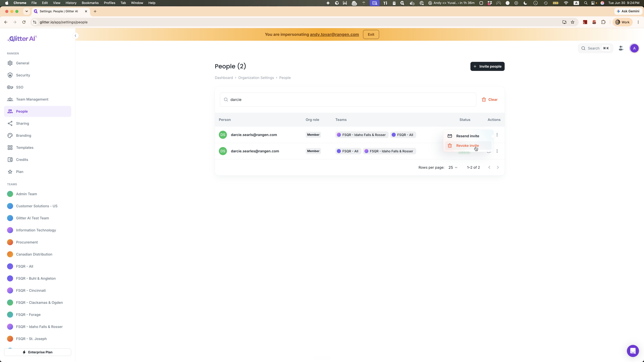Viewport: 644px width, 362px height.
Task: Collapse the left sidebar
Action: (x=75, y=36)
